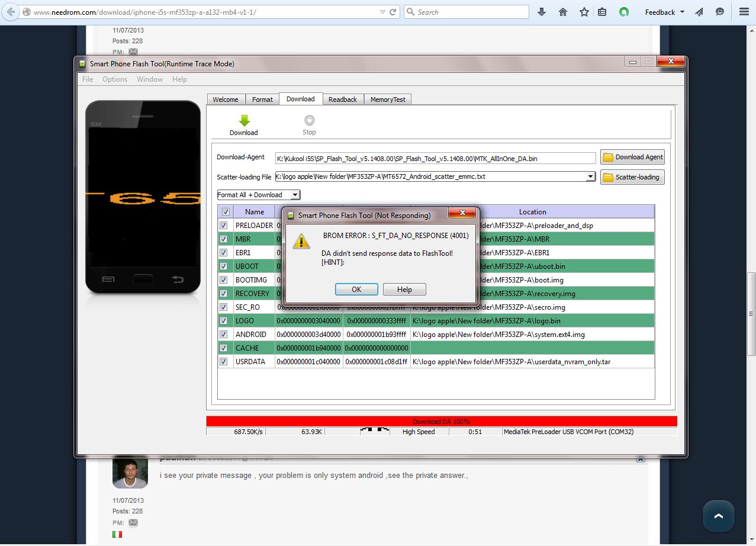The height and width of the screenshot is (546, 756).
Task: Click the red Download DA progress bar
Action: (441, 422)
